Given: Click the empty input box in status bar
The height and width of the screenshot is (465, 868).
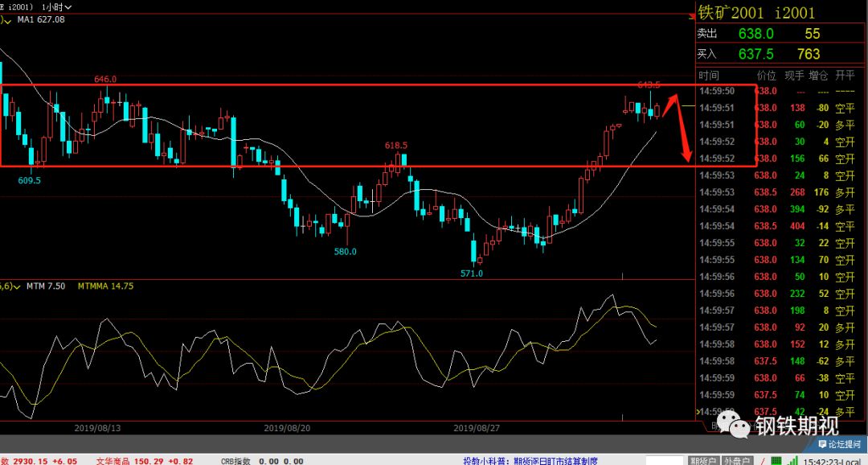Looking at the screenshot, I should (665, 460).
